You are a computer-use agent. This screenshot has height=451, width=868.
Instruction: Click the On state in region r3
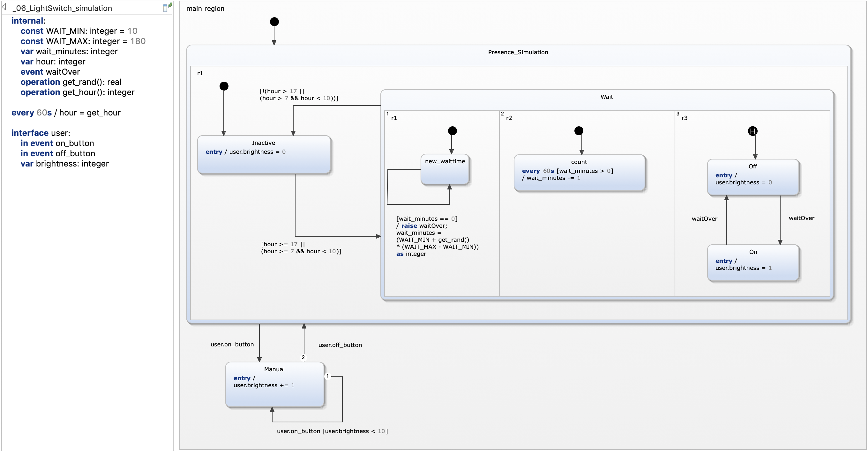[x=753, y=262]
